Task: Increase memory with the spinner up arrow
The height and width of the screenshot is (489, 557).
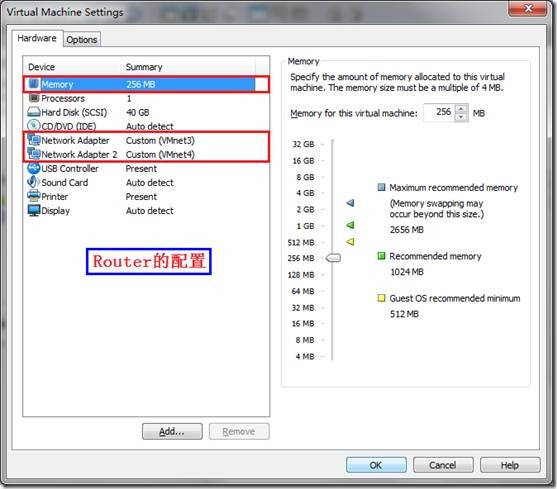Action: click(461, 109)
